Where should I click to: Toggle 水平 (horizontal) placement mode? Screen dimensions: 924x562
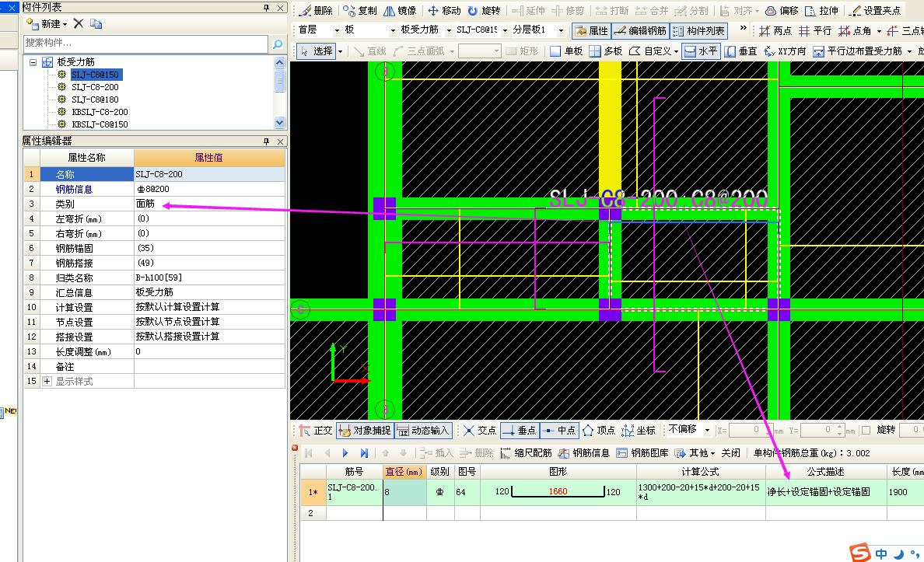click(x=701, y=51)
